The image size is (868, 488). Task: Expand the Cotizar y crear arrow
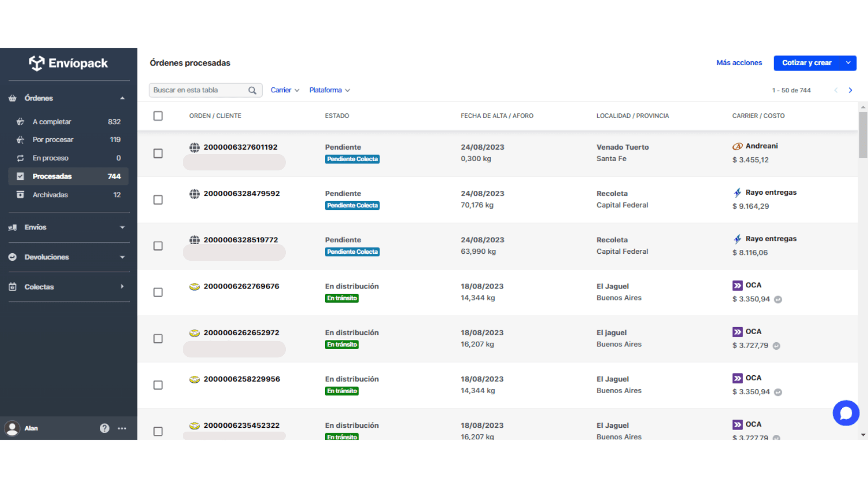point(848,63)
